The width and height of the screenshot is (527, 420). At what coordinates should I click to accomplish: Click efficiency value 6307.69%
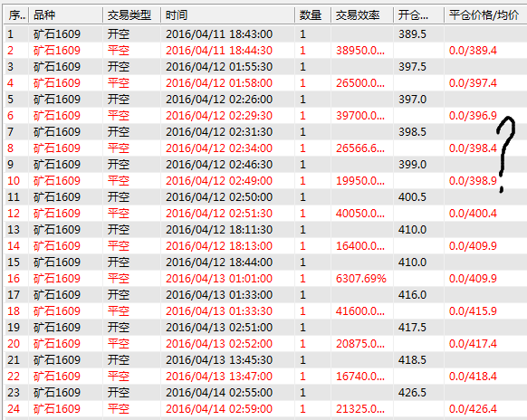(361, 279)
